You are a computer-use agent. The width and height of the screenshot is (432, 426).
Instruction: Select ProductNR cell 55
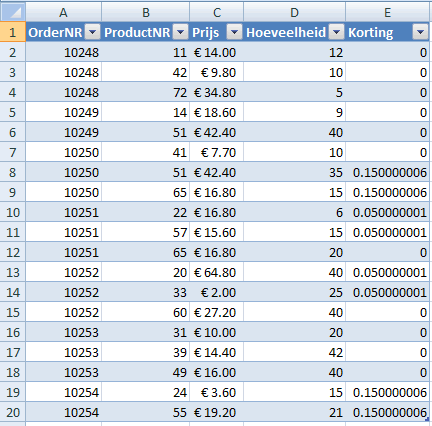pyautogui.click(x=146, y=412)
